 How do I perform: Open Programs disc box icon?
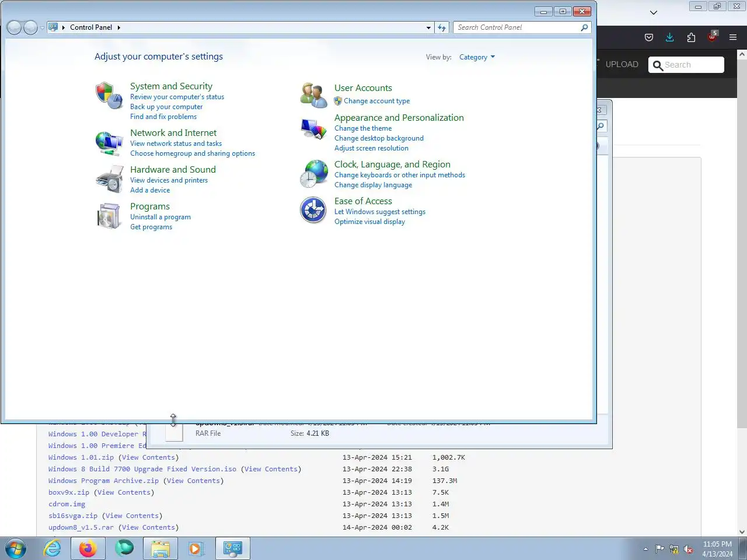[x=109, y=216]
